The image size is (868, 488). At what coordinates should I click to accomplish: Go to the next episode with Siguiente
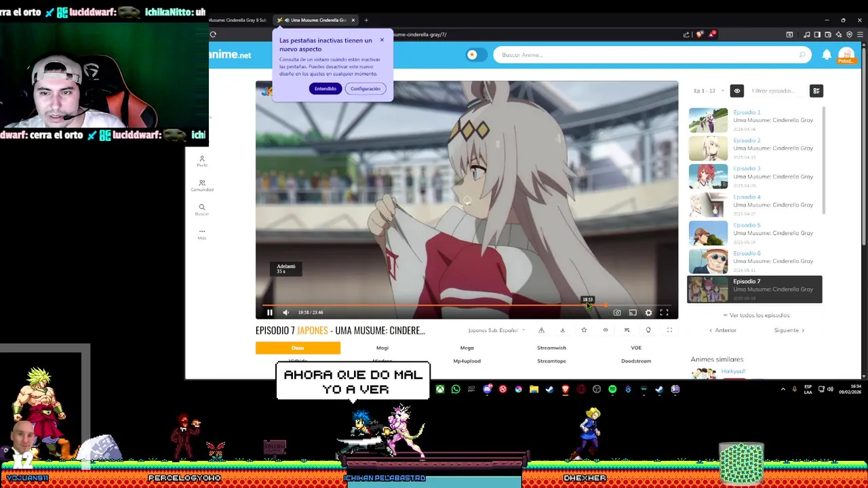pos(789,330)
